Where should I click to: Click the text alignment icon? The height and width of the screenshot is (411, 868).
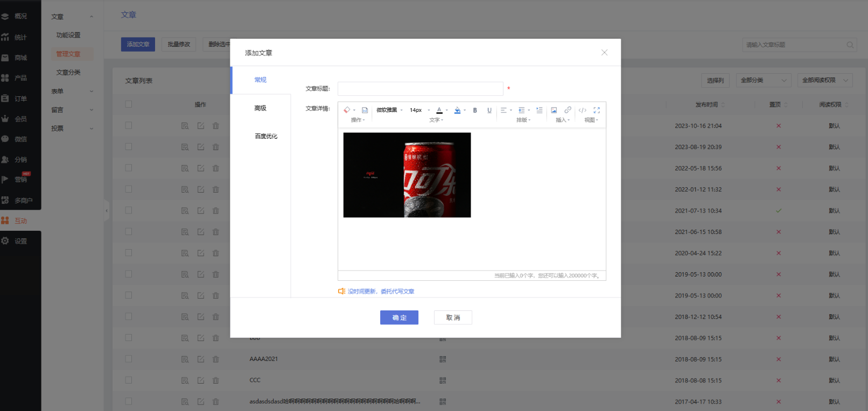[x=503, y=110]
